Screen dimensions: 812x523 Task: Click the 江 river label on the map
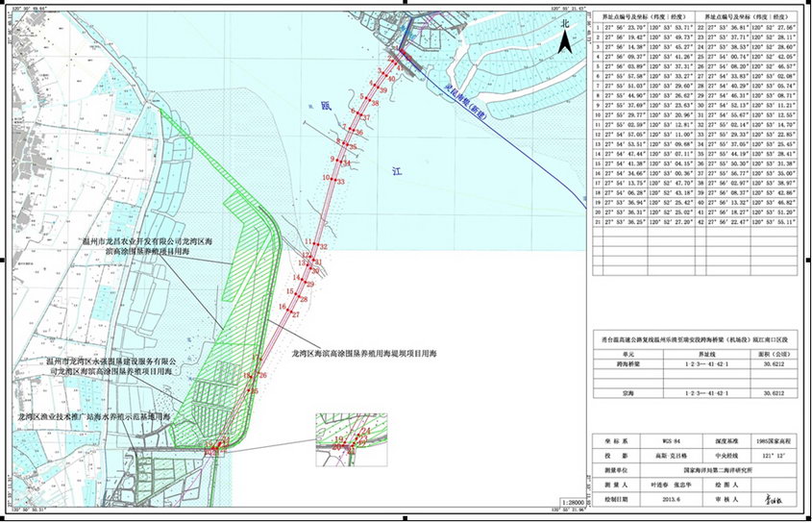point(396,169)
